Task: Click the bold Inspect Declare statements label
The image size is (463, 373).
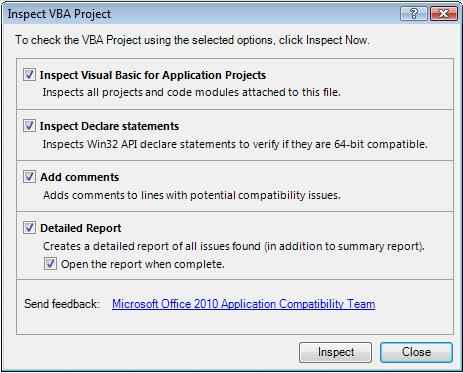Action: pyautogui.click(x=109, y=126)
